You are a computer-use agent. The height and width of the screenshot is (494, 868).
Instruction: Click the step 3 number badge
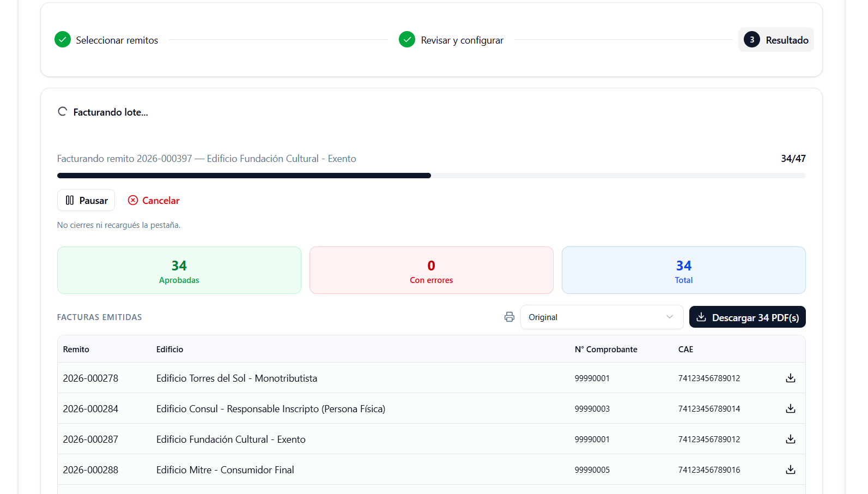click(752, 39)
